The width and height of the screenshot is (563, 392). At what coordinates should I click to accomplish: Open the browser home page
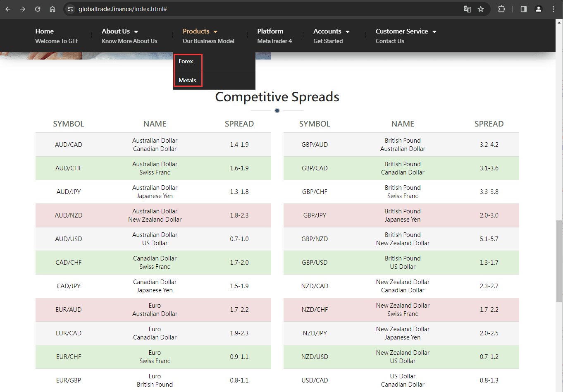[52, 9]
